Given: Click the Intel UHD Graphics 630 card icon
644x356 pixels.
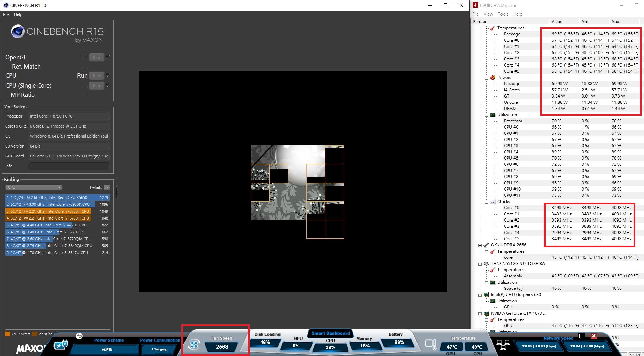Looking at the screenshot, I should click(486, 295).
